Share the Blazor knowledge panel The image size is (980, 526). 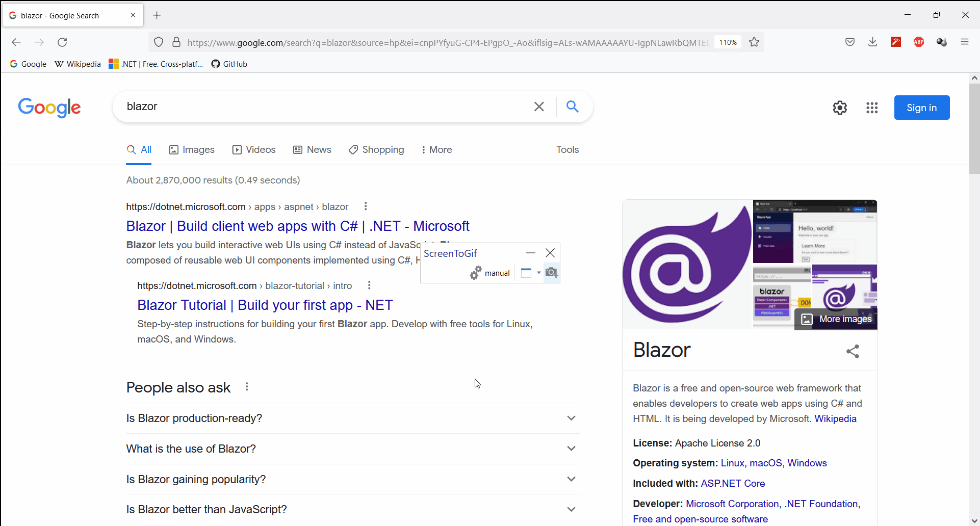coord(853,351)
